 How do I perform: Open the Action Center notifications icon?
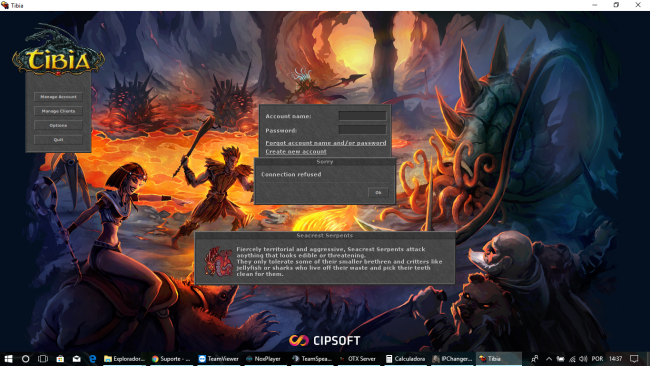(x=634, y=359)
